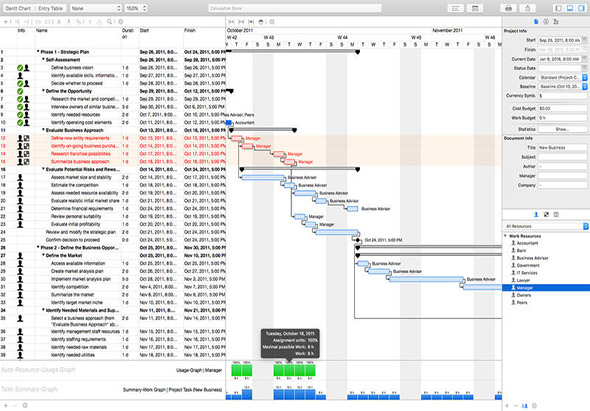Click the Show... statistics button
This screenshot has height=411, width=590.
coord(563,129)
